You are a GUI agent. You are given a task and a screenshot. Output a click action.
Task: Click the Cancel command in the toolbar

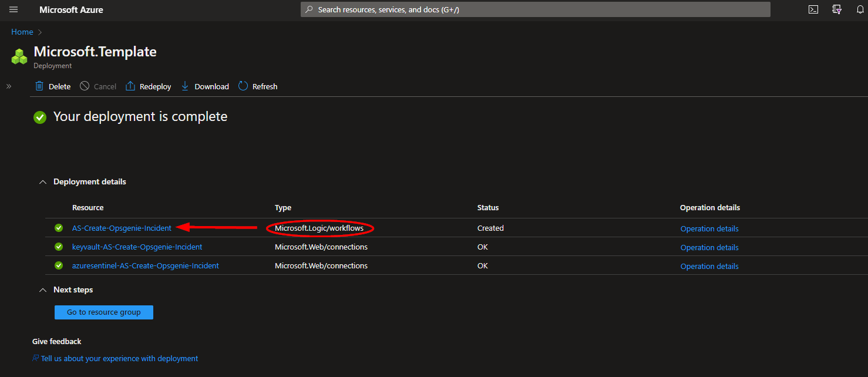coord(98,86)
